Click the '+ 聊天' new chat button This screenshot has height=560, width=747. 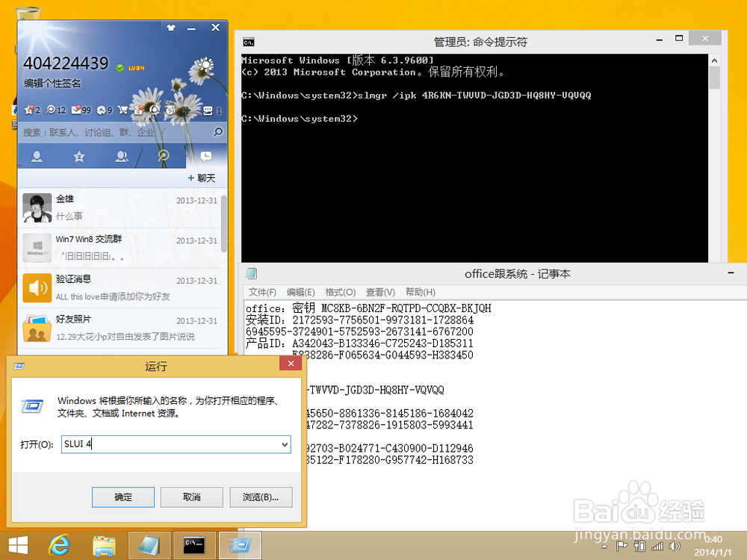point(202,178)
